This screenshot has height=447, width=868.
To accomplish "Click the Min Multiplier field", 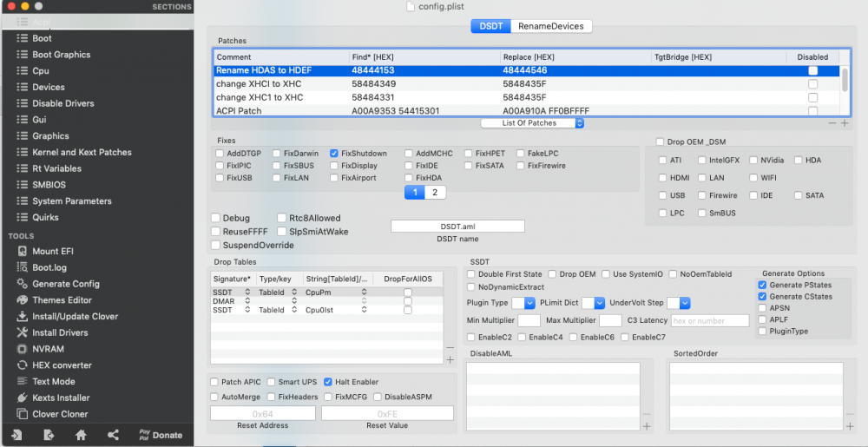I will point(529,320).
